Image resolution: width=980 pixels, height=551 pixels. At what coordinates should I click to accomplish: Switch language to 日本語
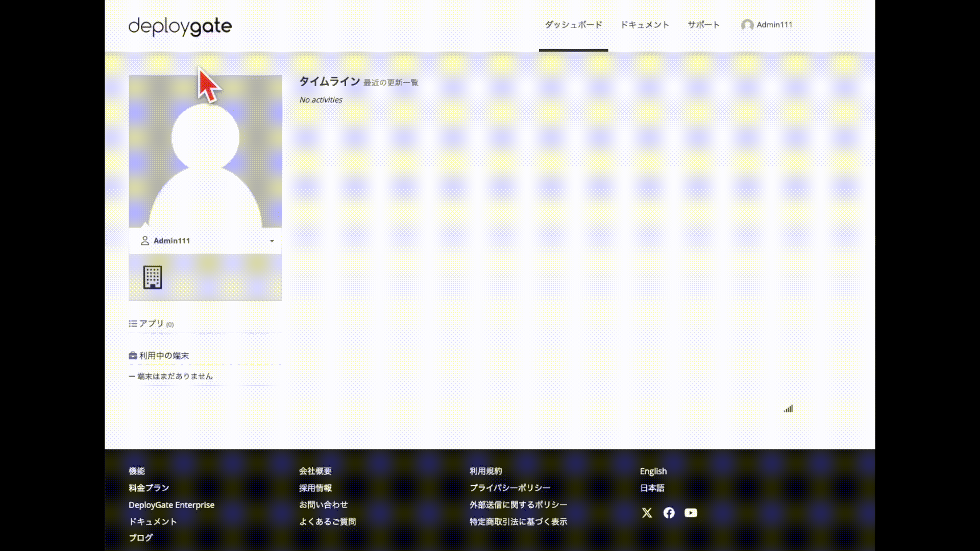pos(652,488)
